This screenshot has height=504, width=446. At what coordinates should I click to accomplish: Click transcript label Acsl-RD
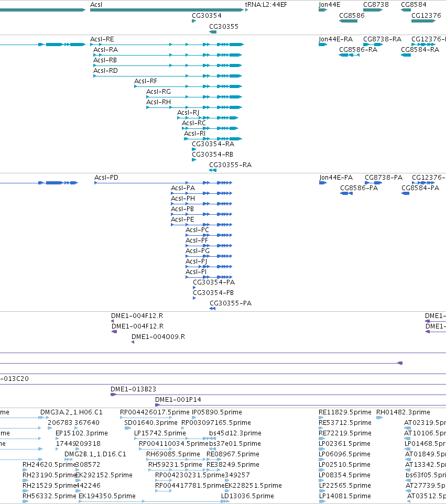point(105,70)
